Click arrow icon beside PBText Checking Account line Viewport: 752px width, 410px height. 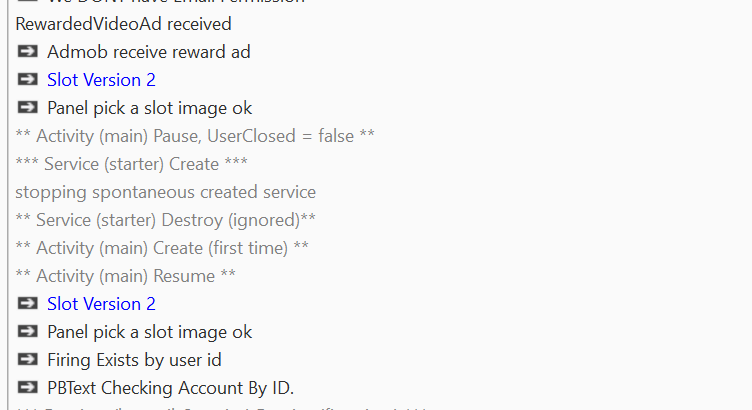click(27, 388)
